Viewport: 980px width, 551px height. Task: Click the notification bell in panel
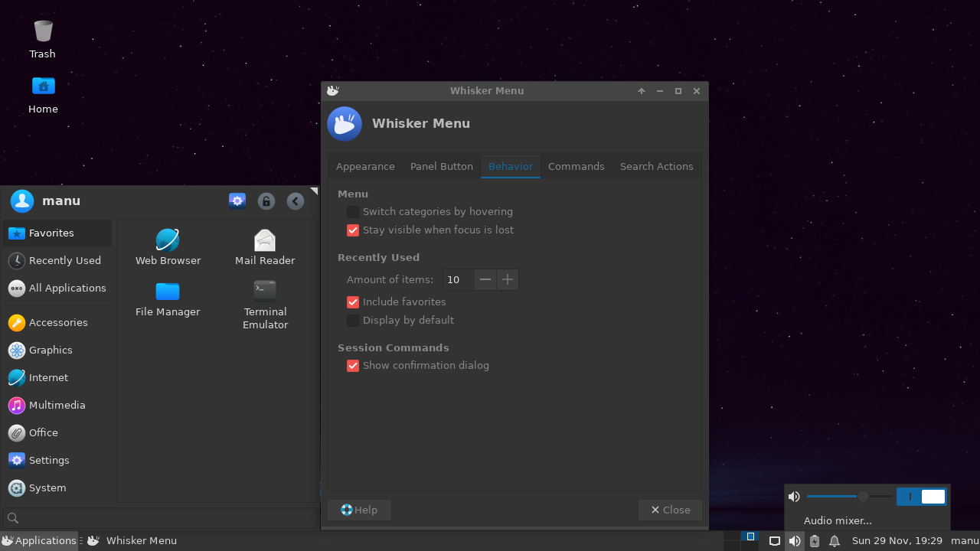coord(835,541)
